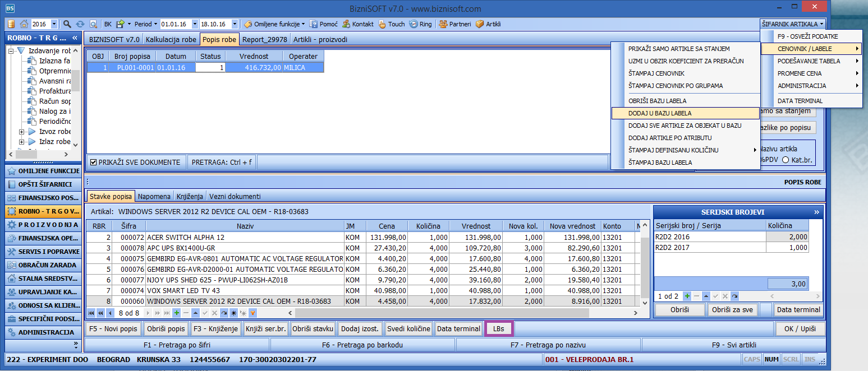
Task: Click the magnifier search icon in toolbar
Action: click(67, 24)
